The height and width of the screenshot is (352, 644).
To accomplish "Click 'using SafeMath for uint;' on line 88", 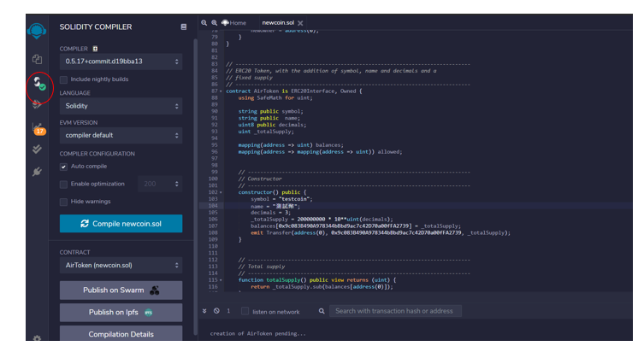I will [x=275, y=97].
